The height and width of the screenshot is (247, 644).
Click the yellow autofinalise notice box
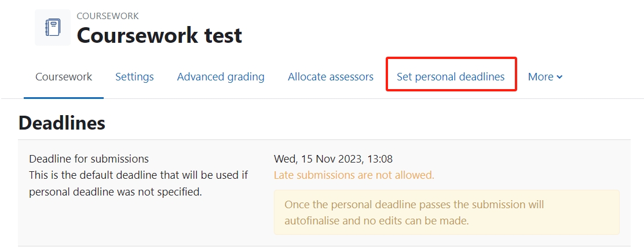pyautogui.click(x=447, y=212)
